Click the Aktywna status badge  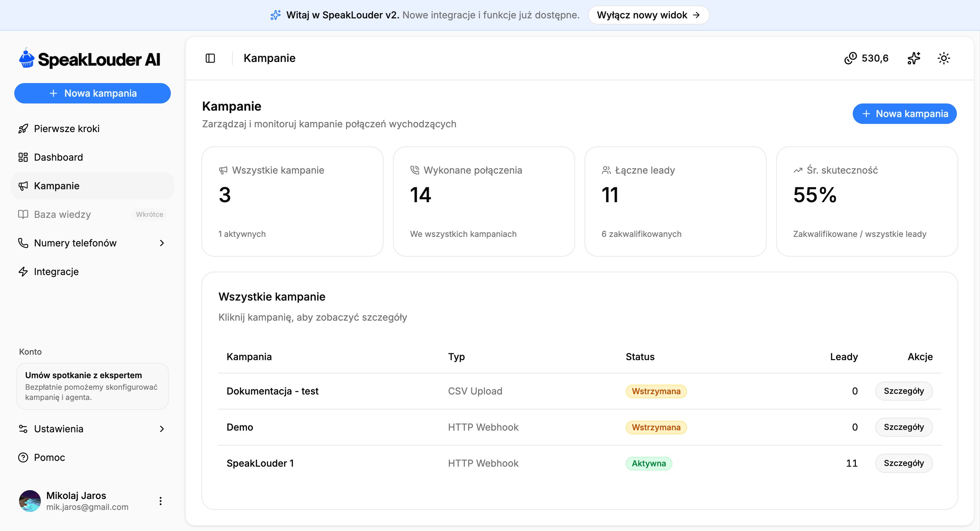pyautogui.click(x=649, y=463)
